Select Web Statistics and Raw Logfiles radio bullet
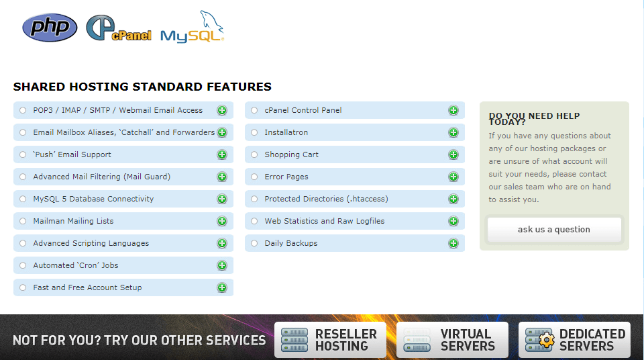The height and width of the screenshot is (360, 644). point(254,222)
